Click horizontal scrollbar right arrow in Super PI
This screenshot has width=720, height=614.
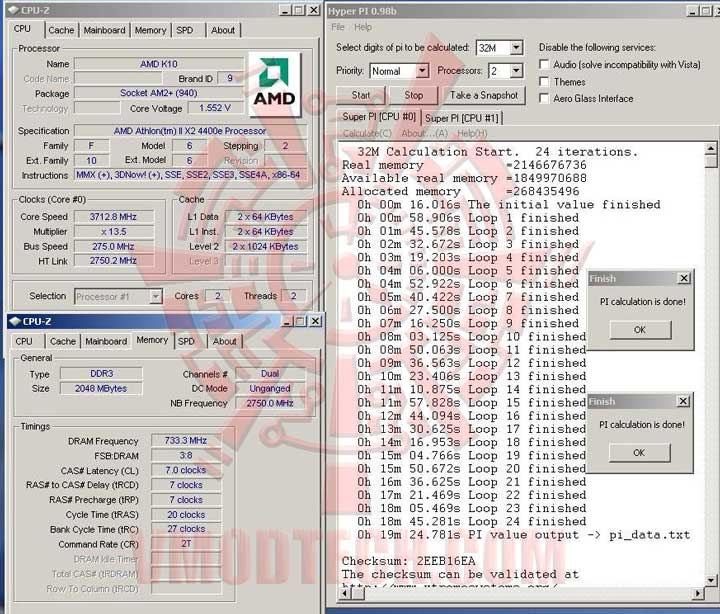pyautogui.click(x=698, y=593)
